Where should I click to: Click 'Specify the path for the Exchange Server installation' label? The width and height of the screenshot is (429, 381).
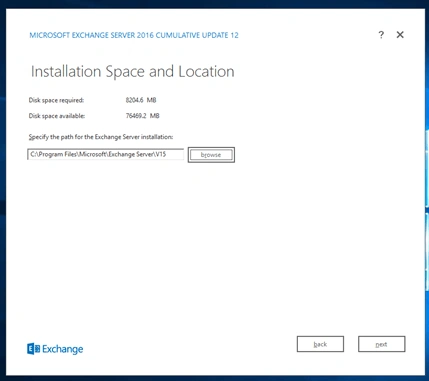point(101,137)
